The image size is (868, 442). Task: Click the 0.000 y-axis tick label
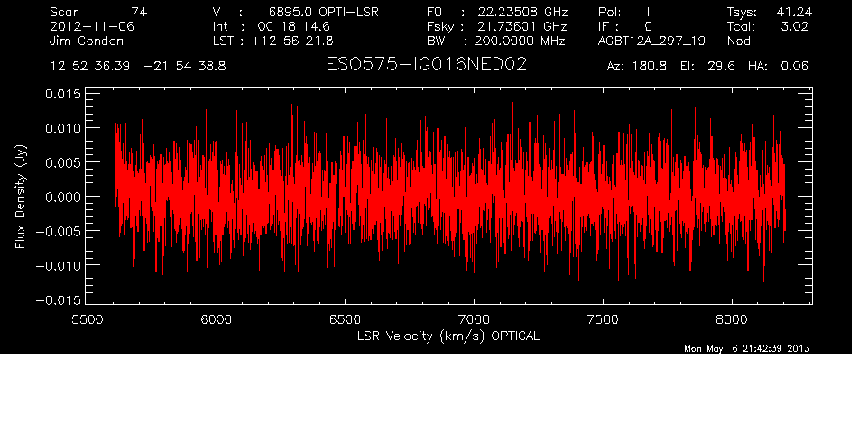(x=63, y=197)
